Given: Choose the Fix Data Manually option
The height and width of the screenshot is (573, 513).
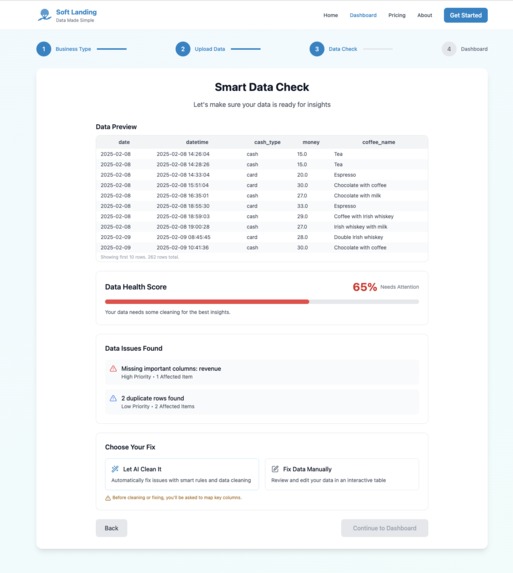Looking at the screenshot, I should click(342, 474).
